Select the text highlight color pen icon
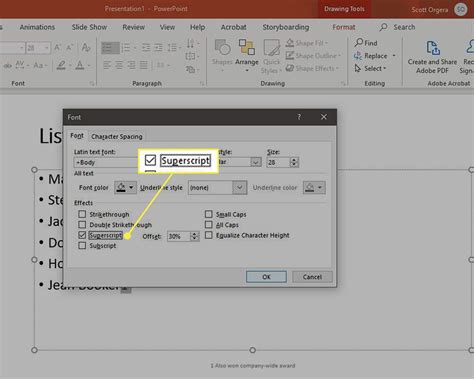The image size is (474, 379). [x=61, y=65]
